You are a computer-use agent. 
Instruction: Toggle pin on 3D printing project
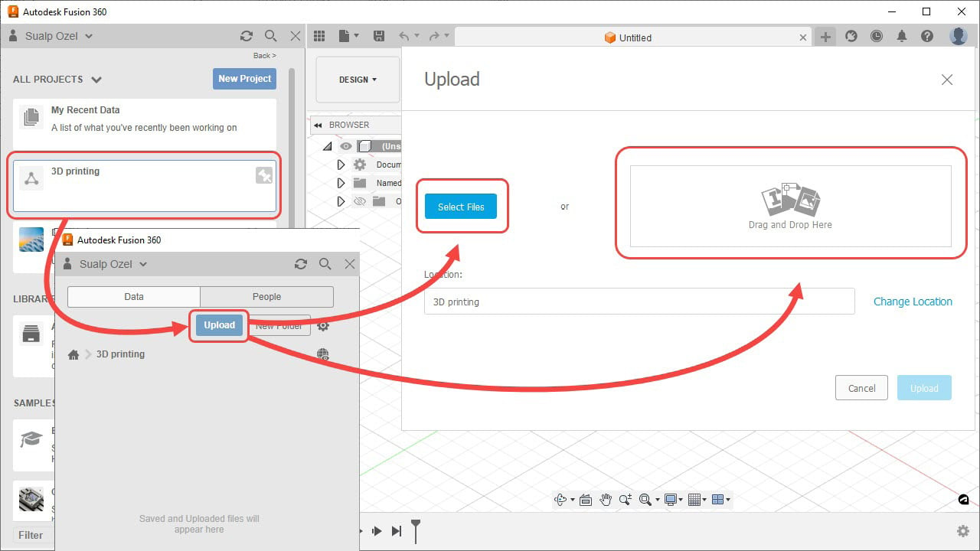coord(263,176)
